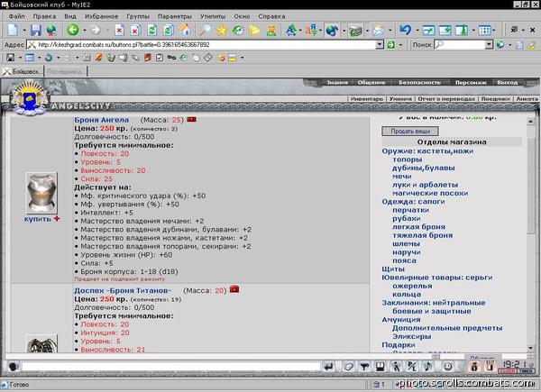Image resolution: width=541 pixels, height=392 pixels.
Task: Open the Персонаж game menu item
Action: click(471, 82)
